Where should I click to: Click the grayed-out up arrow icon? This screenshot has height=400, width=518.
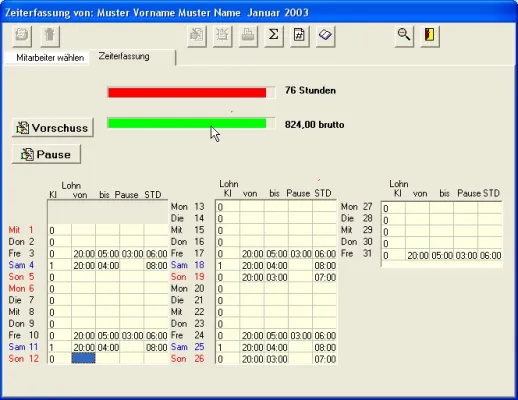pos(50,35)
